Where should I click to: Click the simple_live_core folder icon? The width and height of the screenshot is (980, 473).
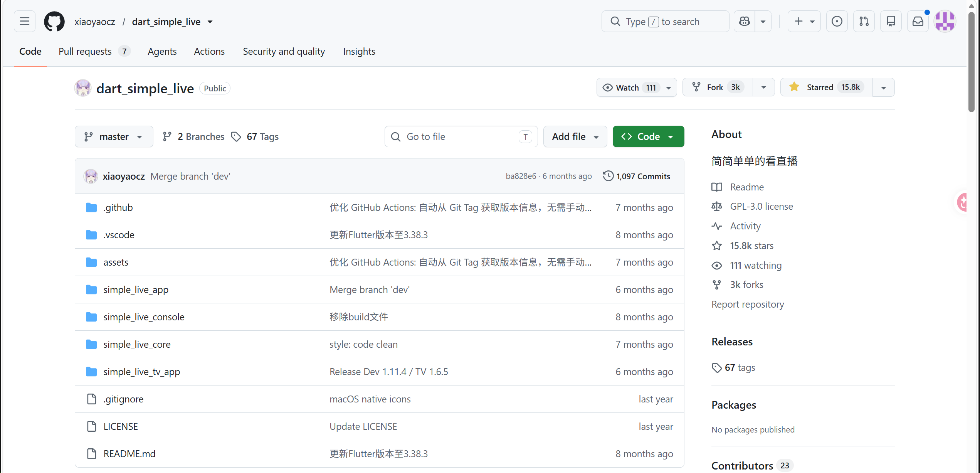(91, 344)
